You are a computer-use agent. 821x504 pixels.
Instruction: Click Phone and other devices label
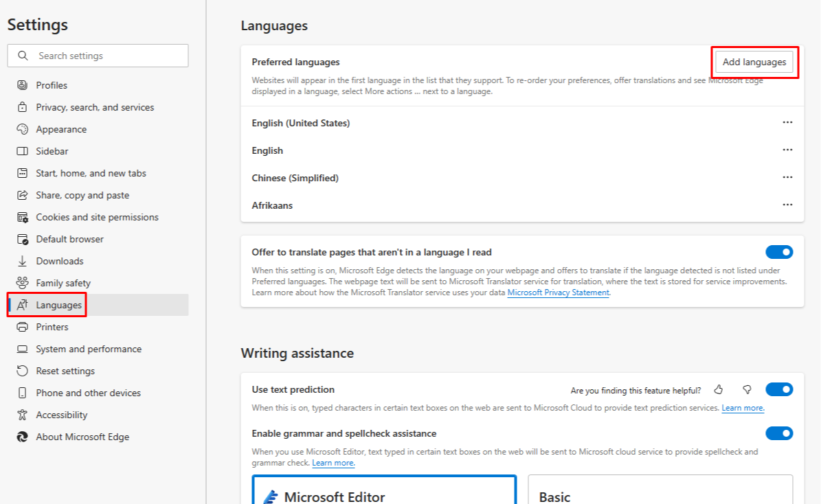click(88, 393)
